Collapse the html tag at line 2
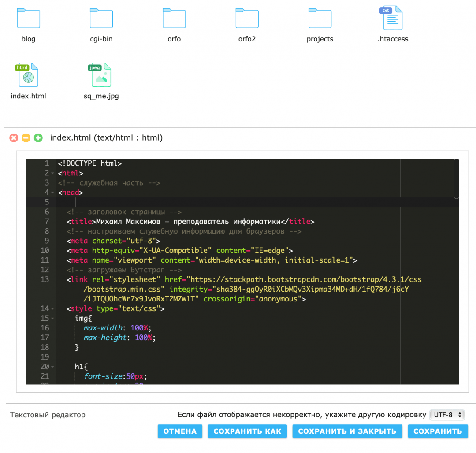Image resolution: width=476 pixels, height=453 pixels. [x=53, y=173]
